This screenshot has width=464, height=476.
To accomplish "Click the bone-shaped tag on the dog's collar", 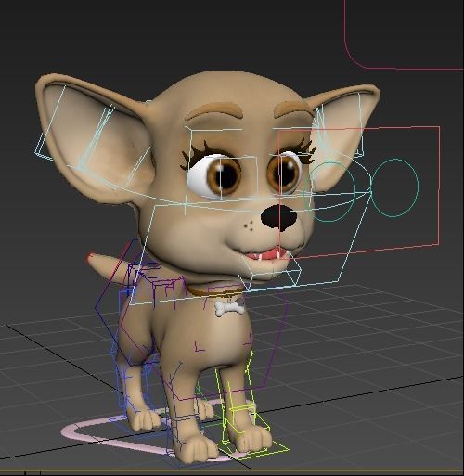I will coord(229,308).
